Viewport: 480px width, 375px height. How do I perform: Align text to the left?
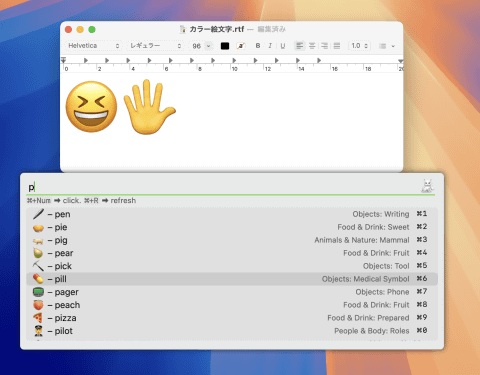coord(300,46)
